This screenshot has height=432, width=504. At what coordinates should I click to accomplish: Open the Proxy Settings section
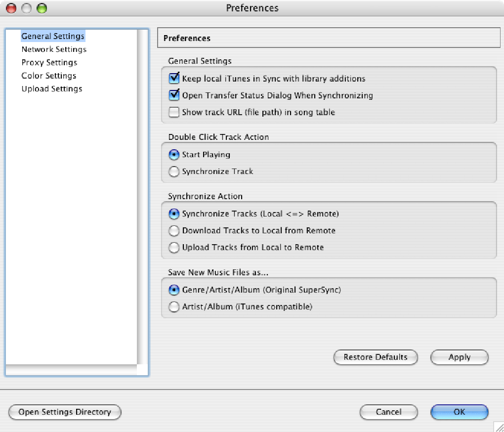49,62
